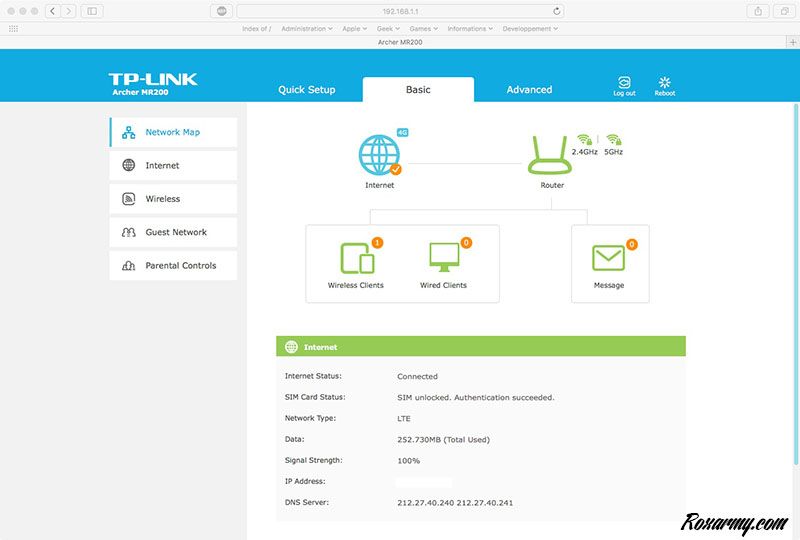Select Network Map in the sidebar
Image resolution: width=800 pixels, height=540 pixels.
(x=173, y=132)
